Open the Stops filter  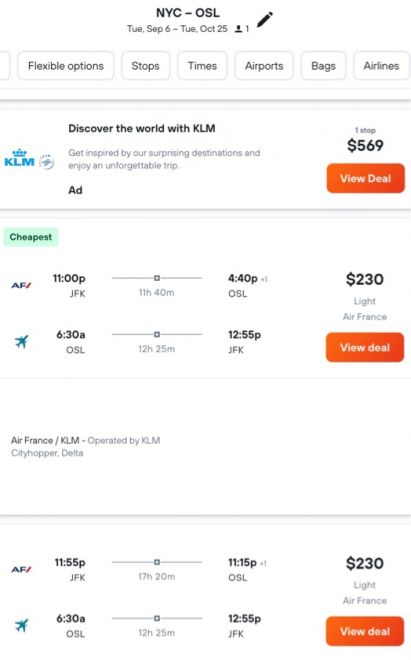coord(146,66)
